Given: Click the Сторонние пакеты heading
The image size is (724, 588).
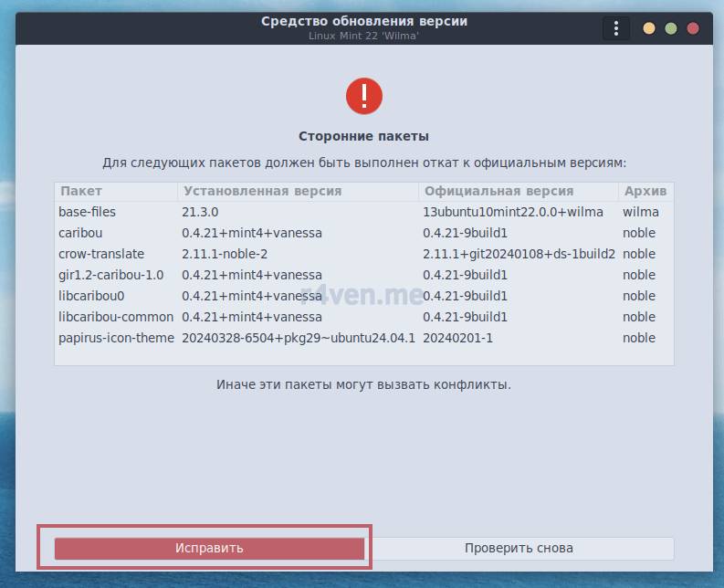Looking at the screenshot, I should click(x=363, y=136).
